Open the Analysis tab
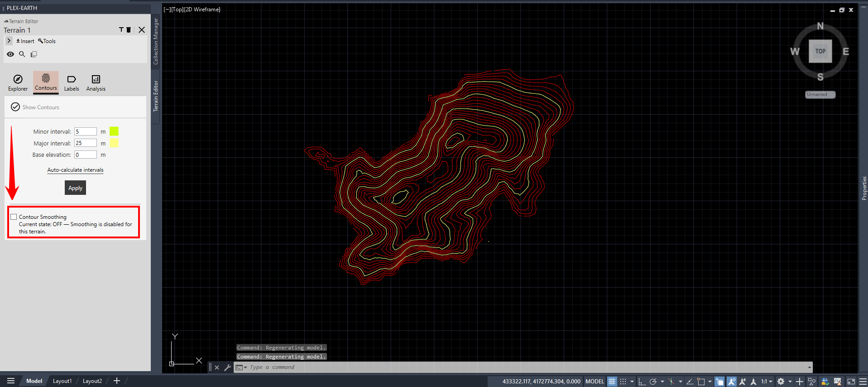The width and height of the screenshot is (868, 387). click(x=96, y=83)
